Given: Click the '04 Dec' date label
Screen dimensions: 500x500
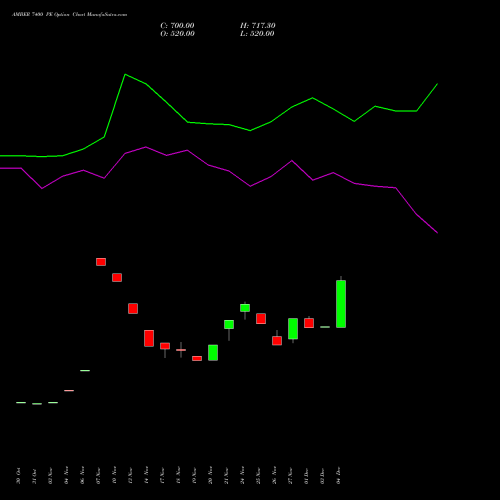Looking at the screenshot, I should coord(338,476).
